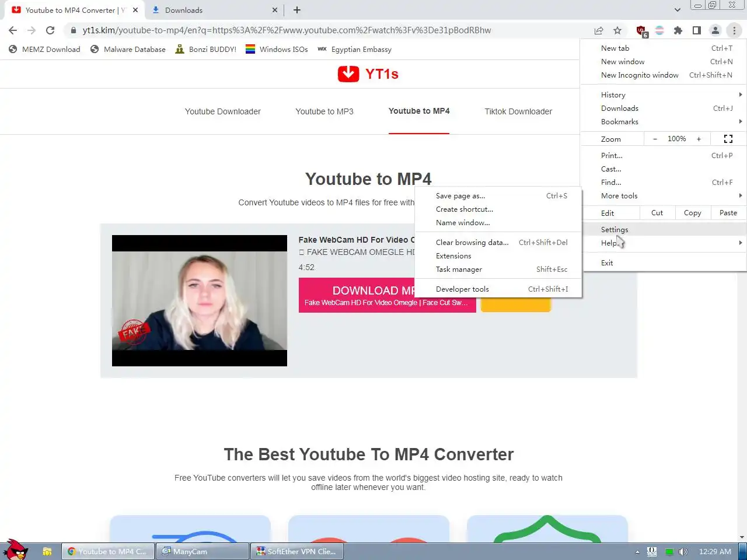Click the striped flag extension icon
Image resolution: width=747 pixels, height=560 pixels.
click(x=659, y=30)
